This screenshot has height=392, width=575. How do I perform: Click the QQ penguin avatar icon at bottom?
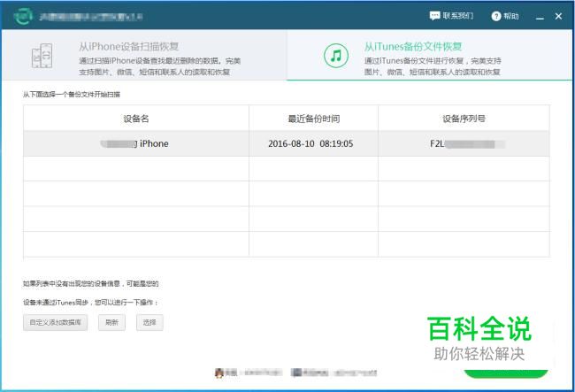(x=219, y=373)
